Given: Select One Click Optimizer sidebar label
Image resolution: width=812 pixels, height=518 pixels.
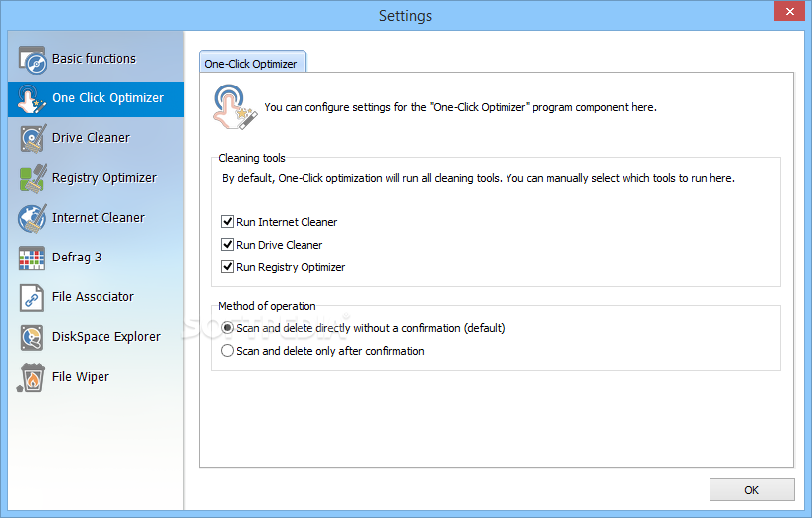Looking at the screenshot, I should 107,98.
